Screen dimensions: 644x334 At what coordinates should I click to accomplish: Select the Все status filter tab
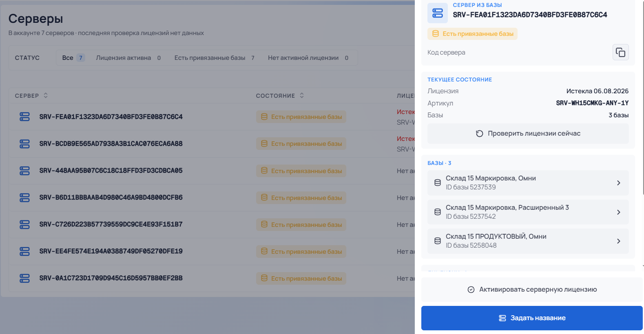click(73, 58)
